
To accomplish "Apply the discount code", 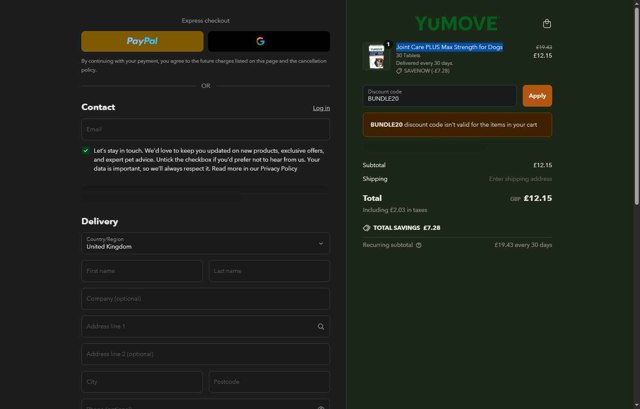I will tap(537, 96).
